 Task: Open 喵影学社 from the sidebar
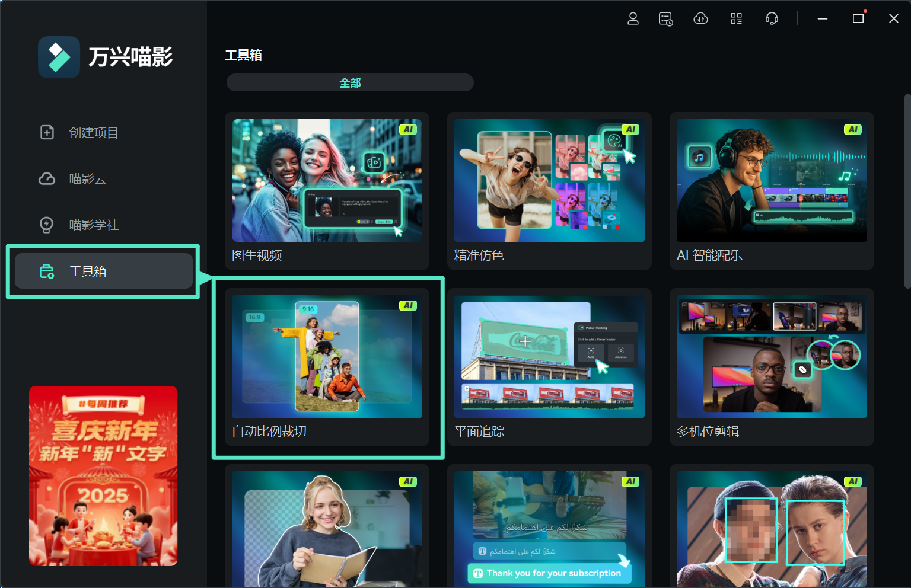coord(93,225)
